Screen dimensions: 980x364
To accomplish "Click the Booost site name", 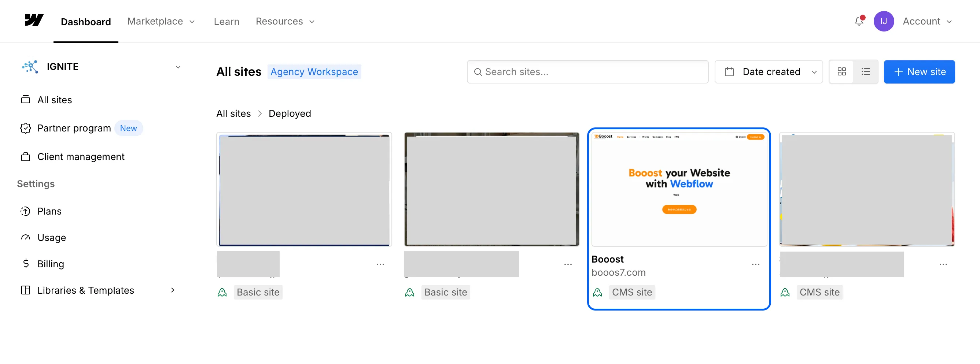I will pyautogui.click(x=607, y=259).
